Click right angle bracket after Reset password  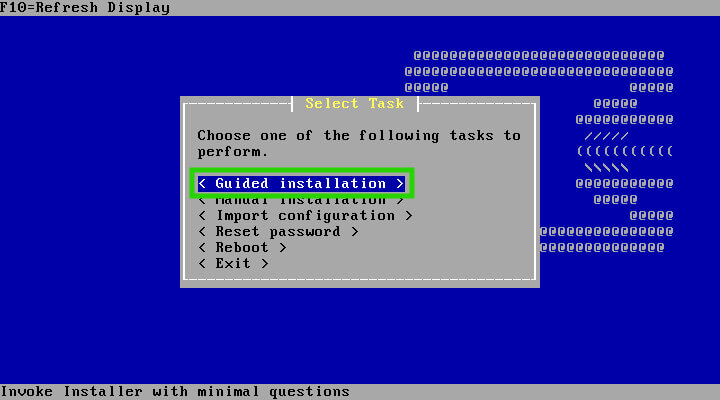tap(355, 232)
